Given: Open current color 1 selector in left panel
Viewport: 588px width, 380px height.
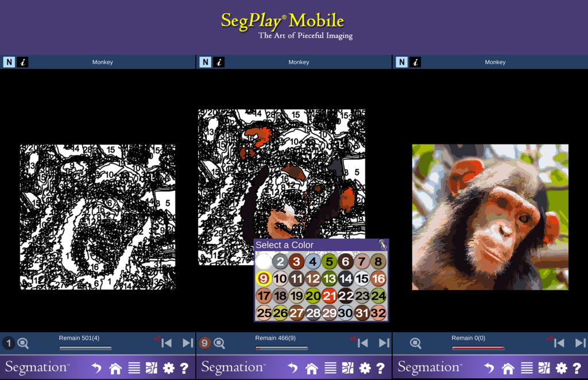Looking at the screenshot, I should point(9,343).
